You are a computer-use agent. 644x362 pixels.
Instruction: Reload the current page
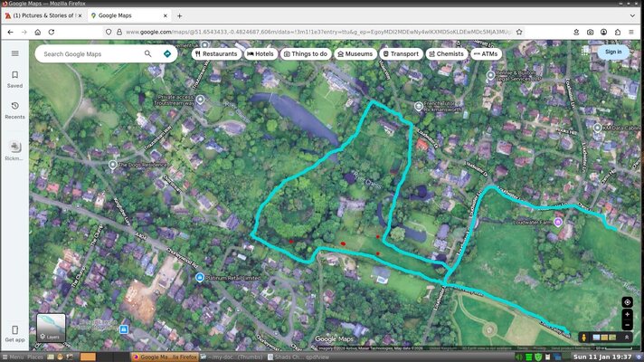click(52, 32)
